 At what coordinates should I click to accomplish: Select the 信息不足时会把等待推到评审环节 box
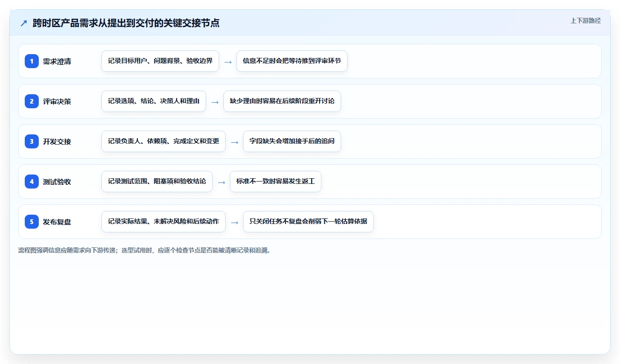tap(292, 61)
